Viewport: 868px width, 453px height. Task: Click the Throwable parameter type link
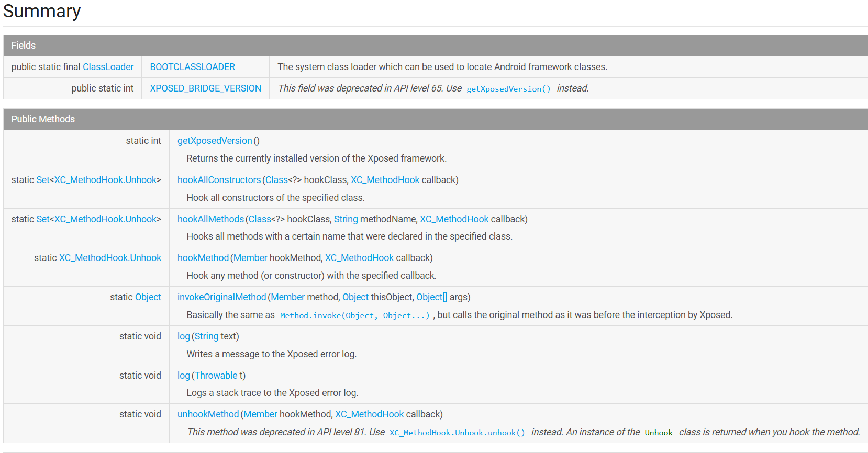click(x=216, y=376)
